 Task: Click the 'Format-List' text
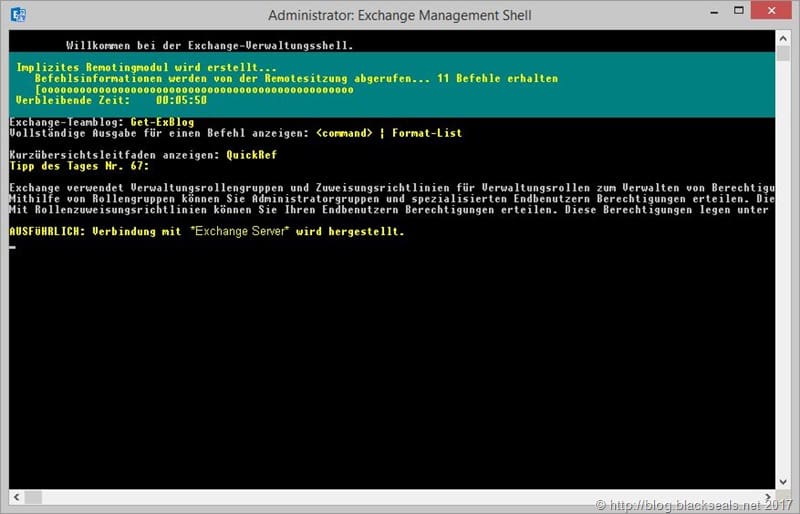pos(427,133)
